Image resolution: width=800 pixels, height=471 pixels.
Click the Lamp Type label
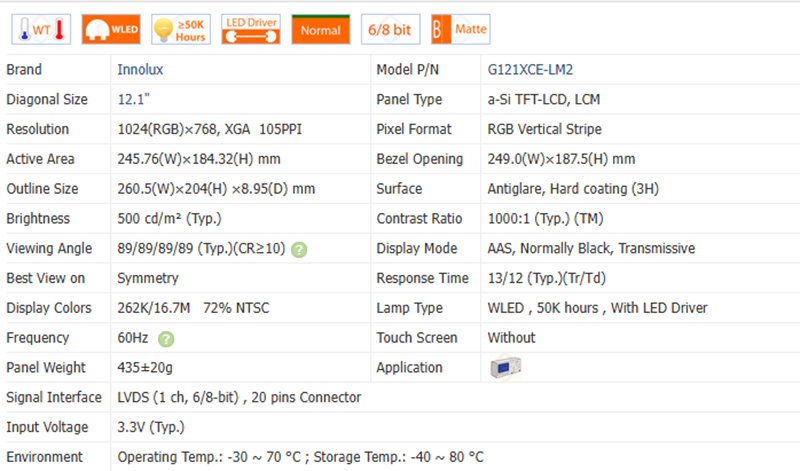[x=410, y=308]
